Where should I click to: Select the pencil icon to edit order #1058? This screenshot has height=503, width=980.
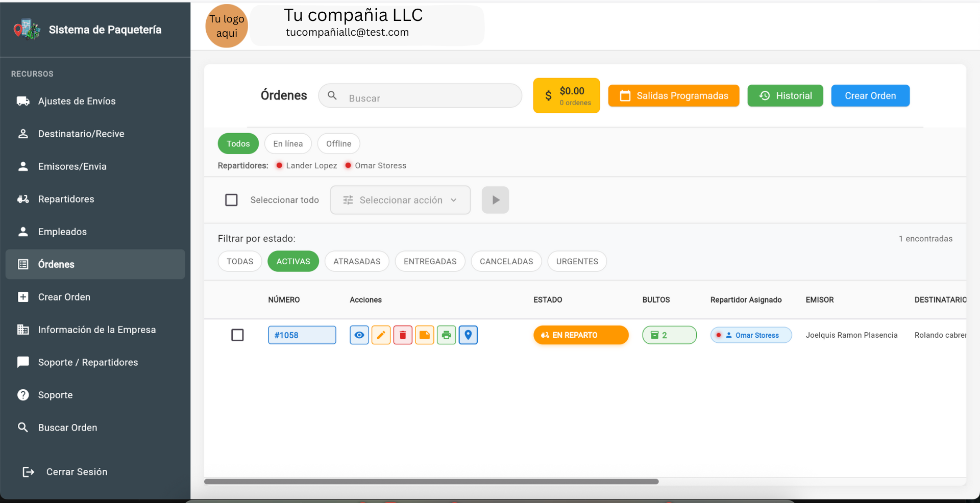[381, 335]
